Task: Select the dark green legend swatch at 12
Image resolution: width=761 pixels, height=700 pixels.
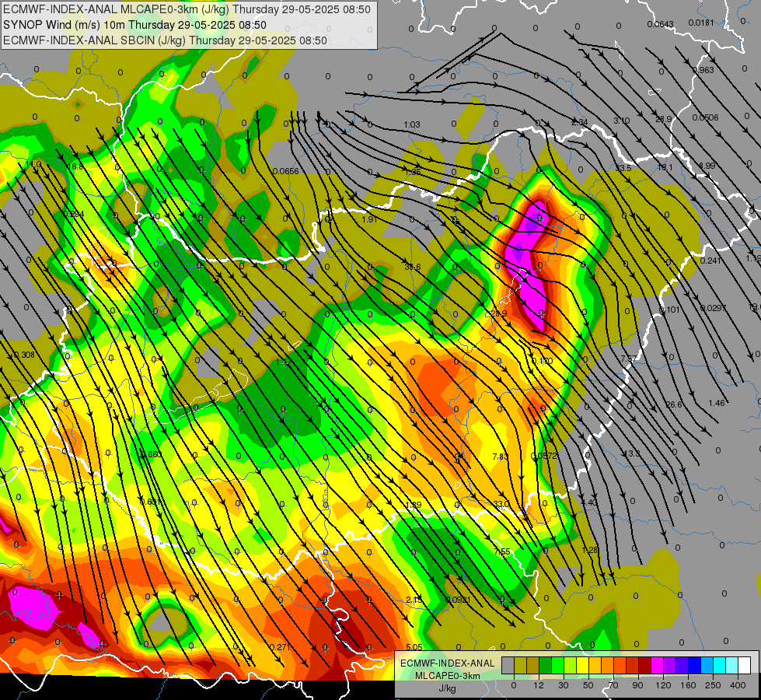Action: tap(546, 666)
